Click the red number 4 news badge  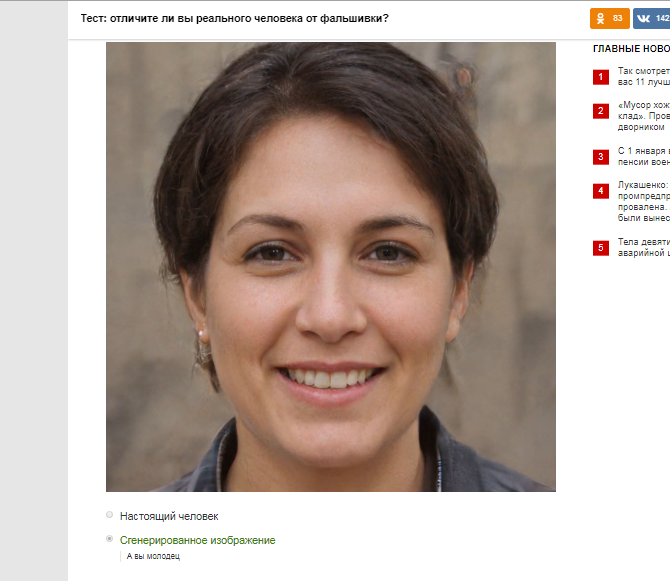click(x=600, y=191)
